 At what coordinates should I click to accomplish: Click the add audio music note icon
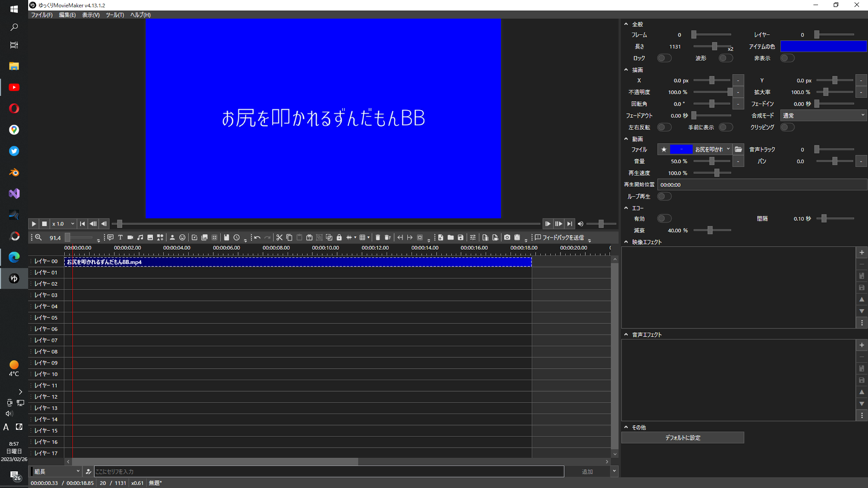point(140,238)
